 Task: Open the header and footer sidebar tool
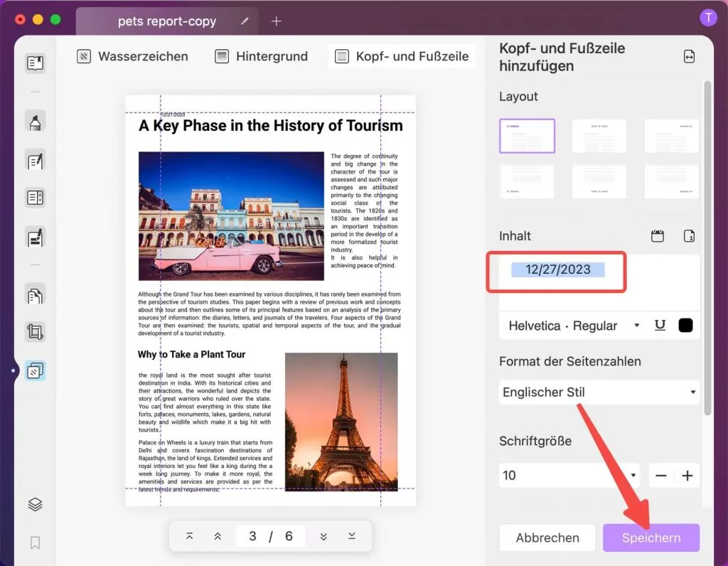coord(35,370)
